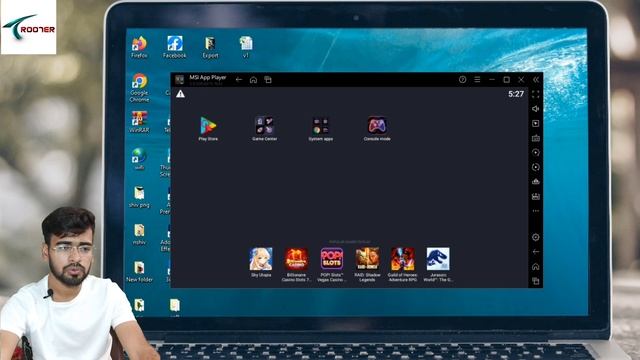
Task: Click the sidebar home button
Action: click(536, 267)
